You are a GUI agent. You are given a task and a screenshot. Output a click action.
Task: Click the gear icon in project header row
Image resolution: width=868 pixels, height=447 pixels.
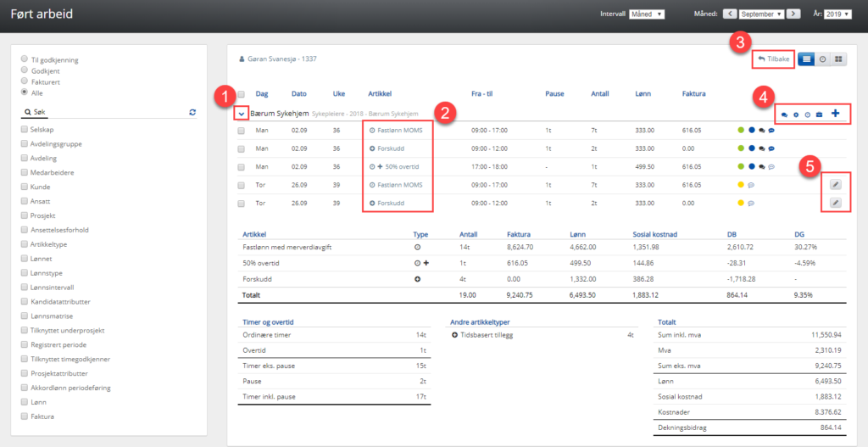[796, 115]
